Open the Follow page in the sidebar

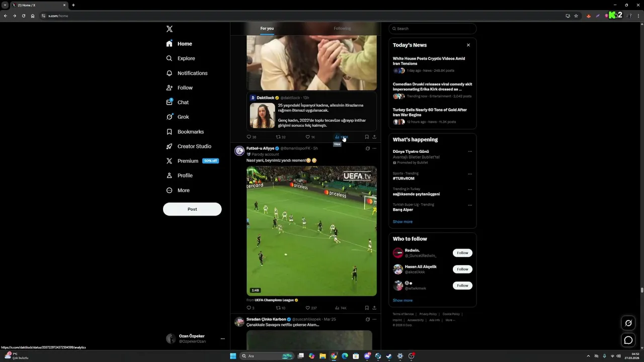coord(180,87)
